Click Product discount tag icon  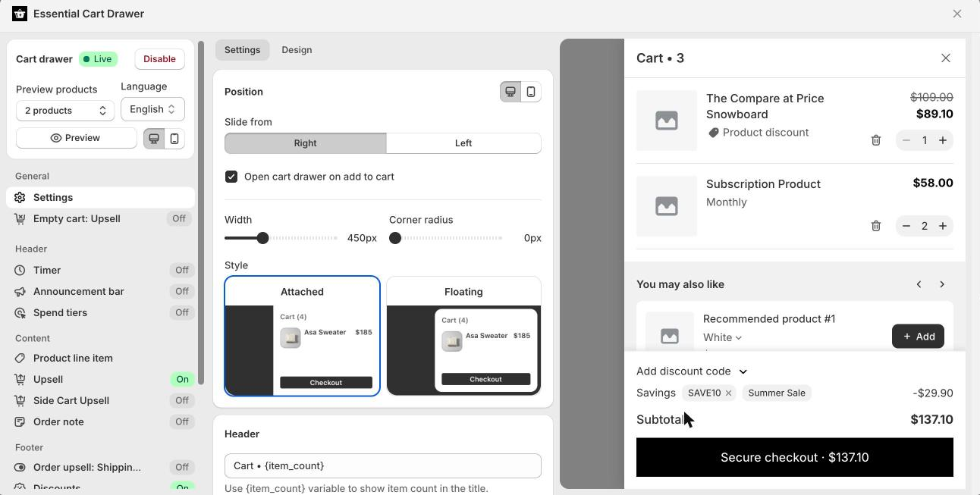point(713,133)
